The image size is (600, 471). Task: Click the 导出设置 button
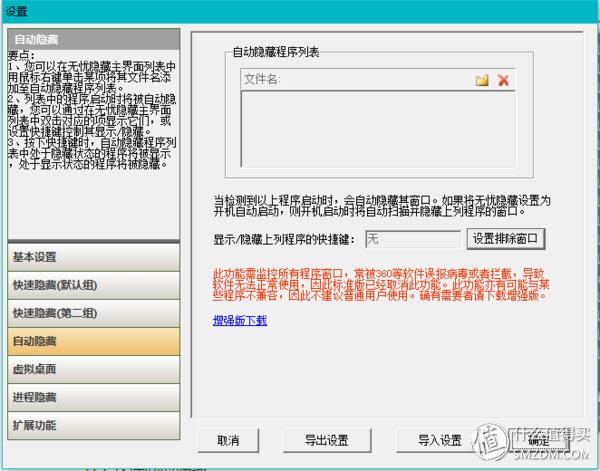tap(326, 440)
